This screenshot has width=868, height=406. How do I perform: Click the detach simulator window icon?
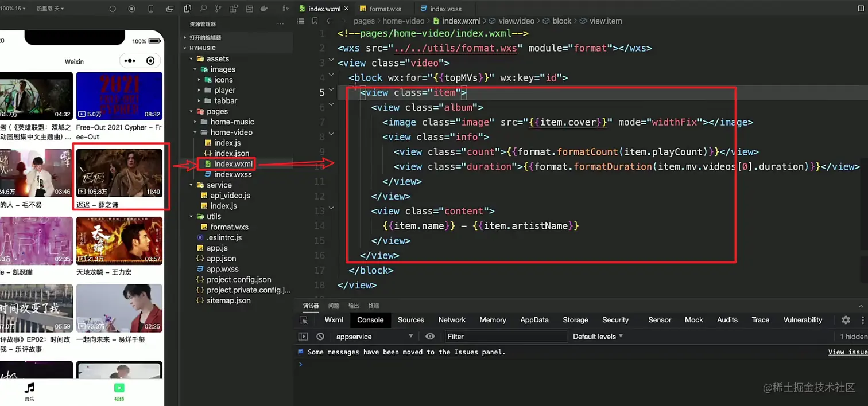coord(170,9)
